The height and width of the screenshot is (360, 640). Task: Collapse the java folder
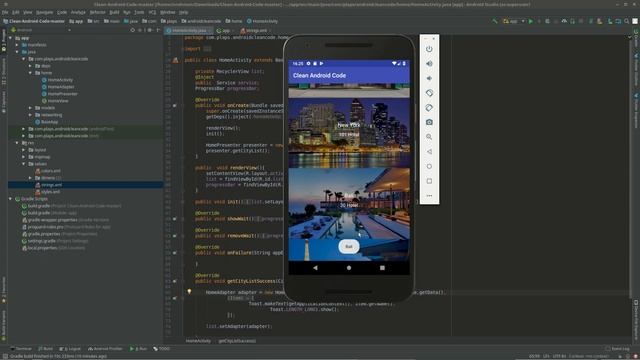click(17, 52)
